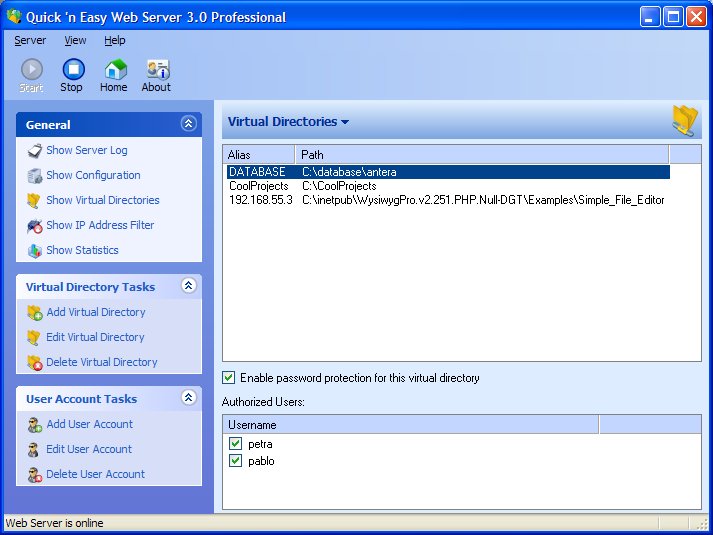This screenshot has height=535, width=713.
Task: Click the Show Virtual Directories link
Action: point(103,200)
